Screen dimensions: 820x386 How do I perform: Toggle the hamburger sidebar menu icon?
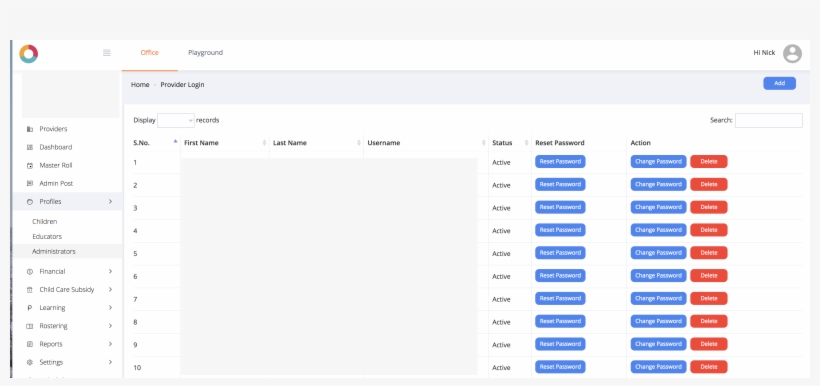[x=107, y=53]
